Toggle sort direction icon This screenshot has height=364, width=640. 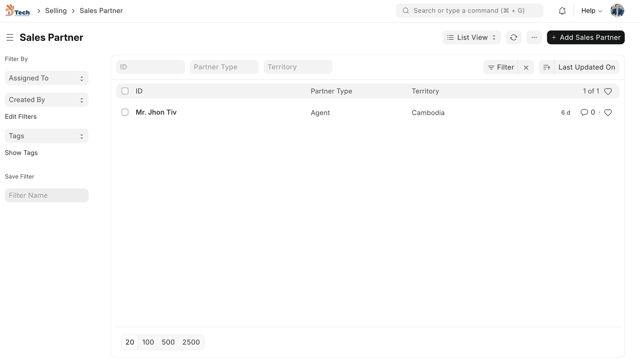point(547,68)
